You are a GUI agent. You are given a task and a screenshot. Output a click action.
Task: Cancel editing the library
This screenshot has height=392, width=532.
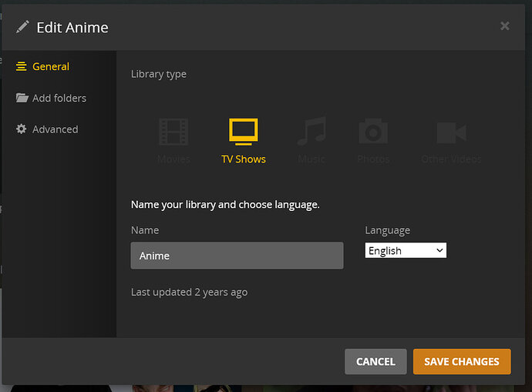375,361
